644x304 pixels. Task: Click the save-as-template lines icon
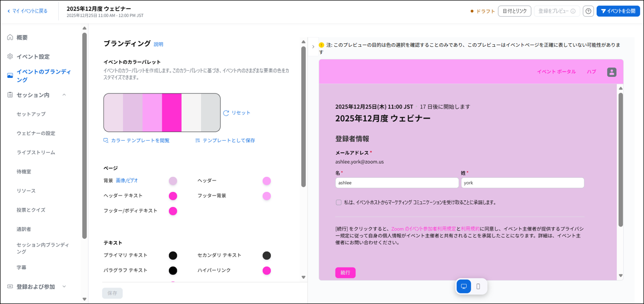coord(198,140)
